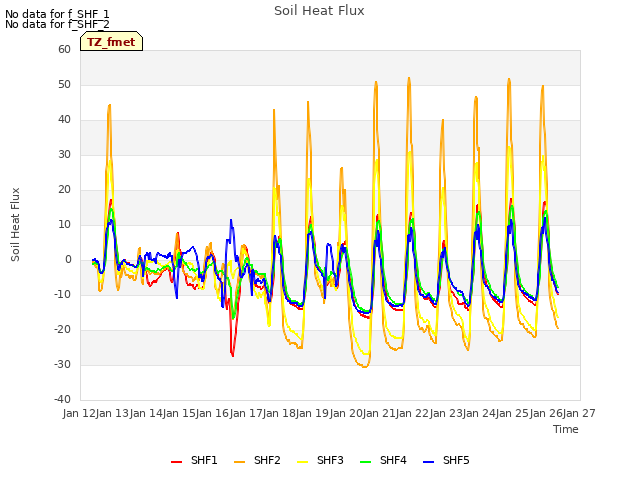This screenshot has width=640, height=480.
Task: Click the Jan 15 x-axis tick label
Action: point(179,413)
